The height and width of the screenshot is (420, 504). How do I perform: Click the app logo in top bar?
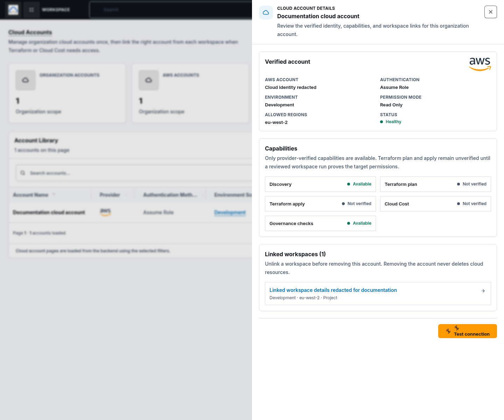[13, 10]
